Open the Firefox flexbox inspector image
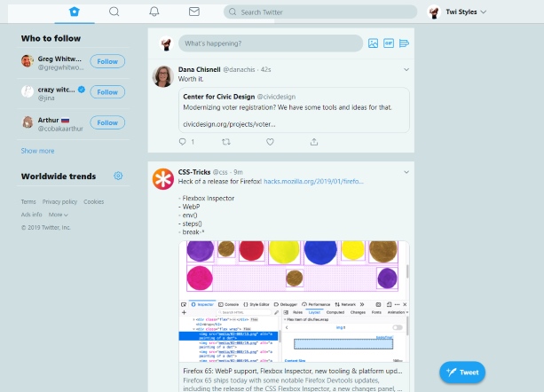Image resolution: width=544 pixels, height=392 pixels. (294, 302)
